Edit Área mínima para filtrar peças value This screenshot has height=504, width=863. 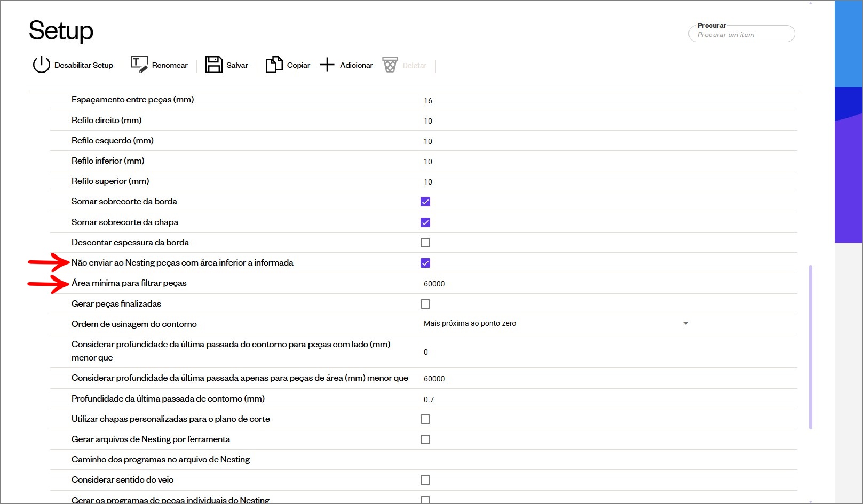point(434,284)
